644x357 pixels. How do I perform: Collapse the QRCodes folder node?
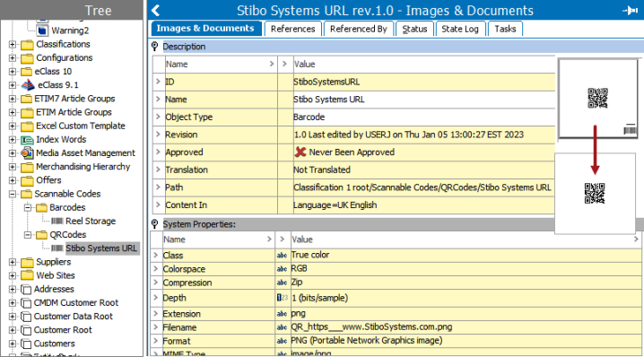point(28,235)
